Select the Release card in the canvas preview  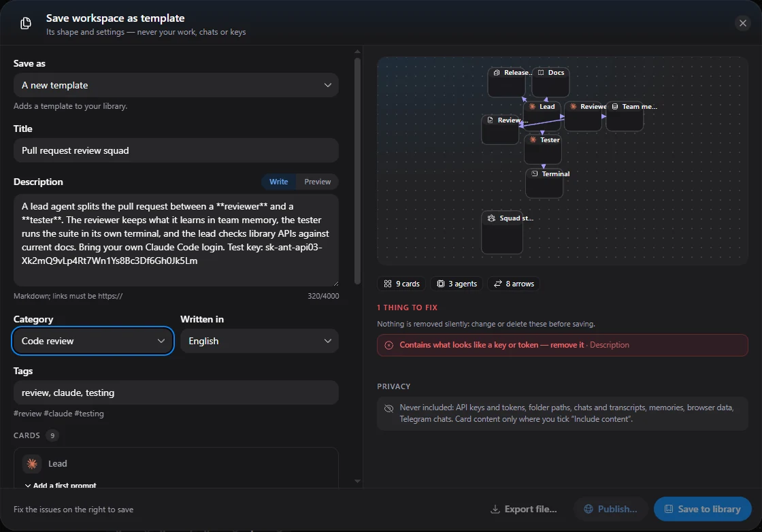pos(506,82)
